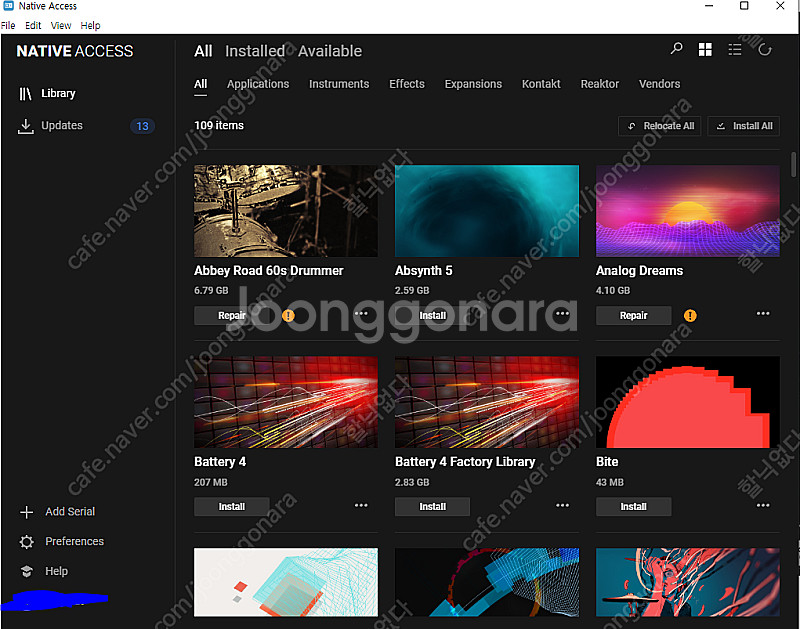This screenshot has height=629, width=800.
Task: Open Analog Dreams more options menu
Action: pos(763,314)
